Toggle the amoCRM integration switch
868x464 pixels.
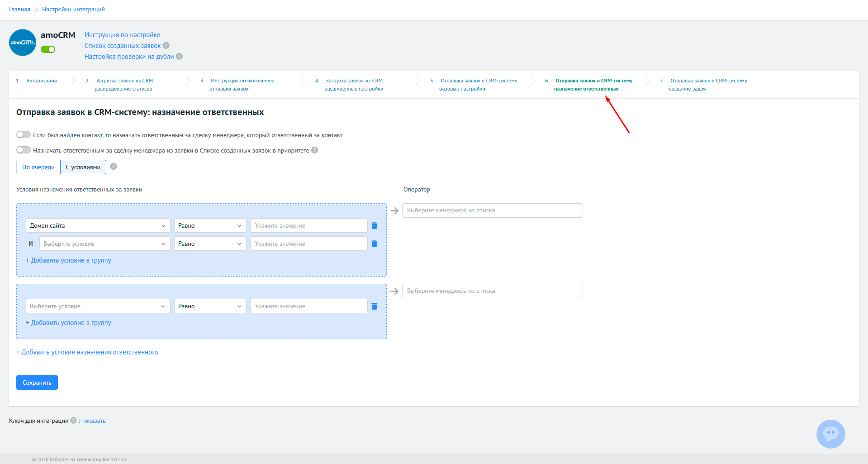coord(48,49)
